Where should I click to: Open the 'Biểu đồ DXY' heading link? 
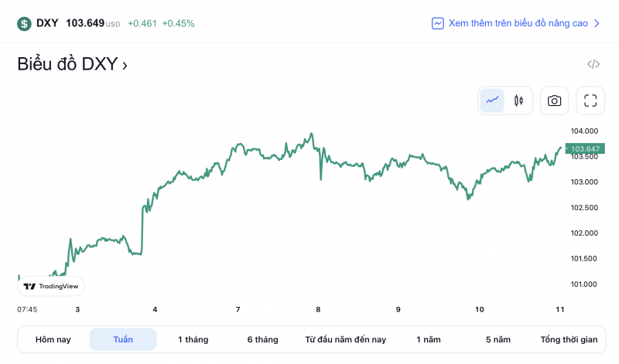tap(72, 65)
